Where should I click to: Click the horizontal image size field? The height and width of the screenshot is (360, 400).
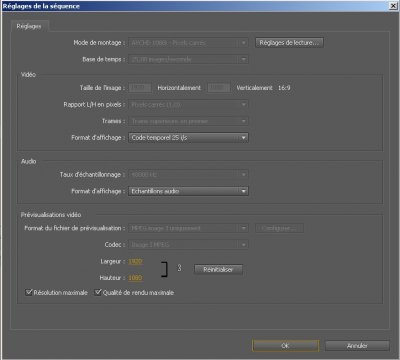click(140, 88)
